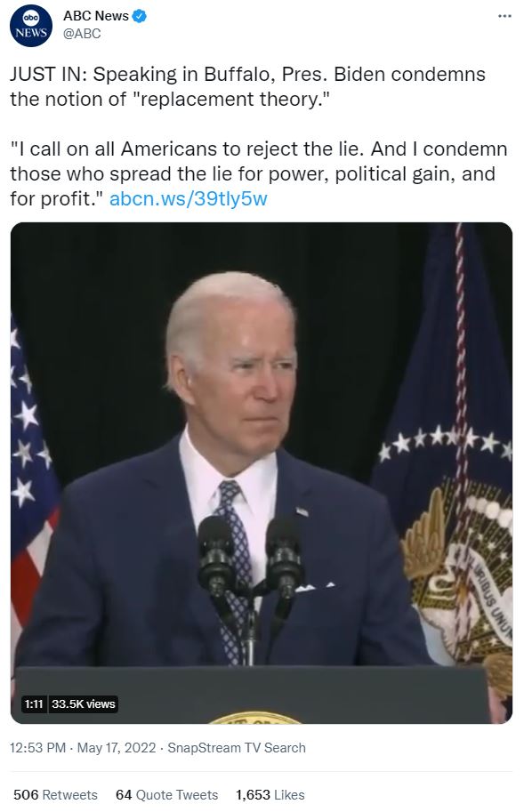Click the ABC News profile avatar
Screen dimensions: 524x812
(31, 26)
